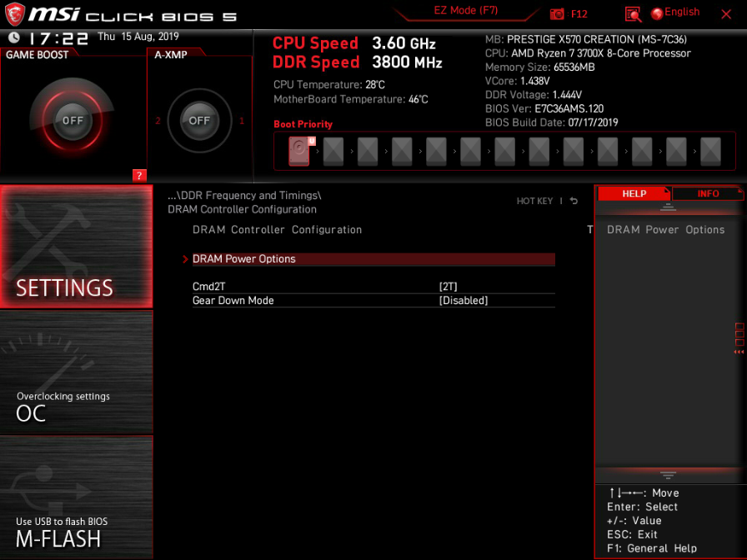
Task: Toggle the A-XMP OFF knob
Action: 199,121
